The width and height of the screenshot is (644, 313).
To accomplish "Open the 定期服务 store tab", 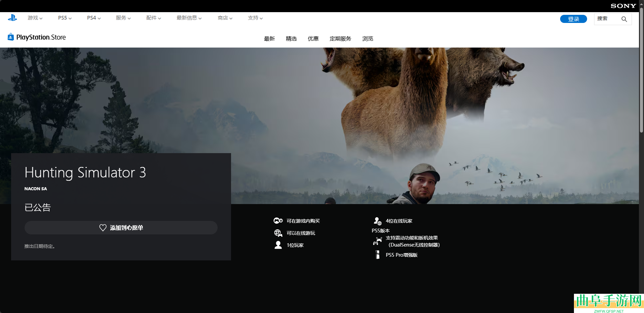I will (x=341, y=39).
